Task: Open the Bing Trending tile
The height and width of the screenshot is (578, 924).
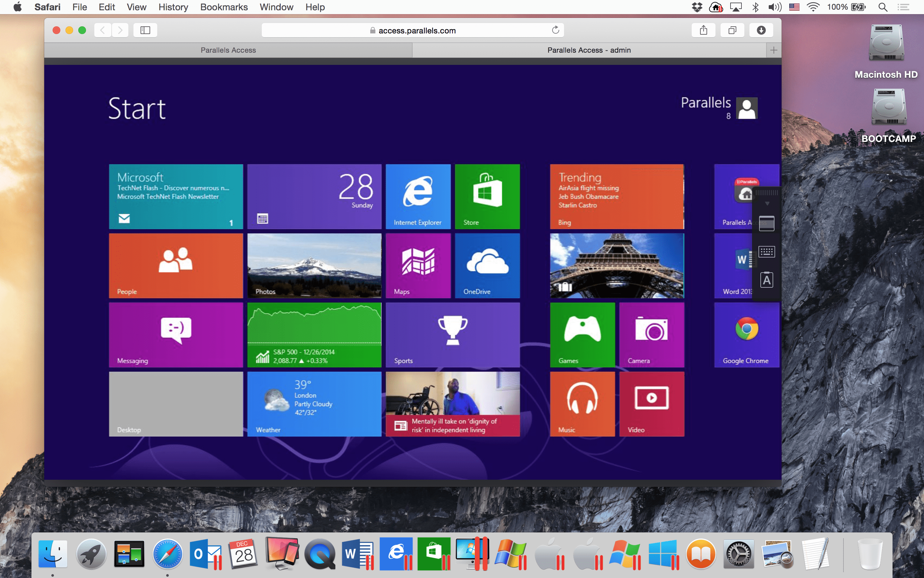Action: tap(617, 197)
